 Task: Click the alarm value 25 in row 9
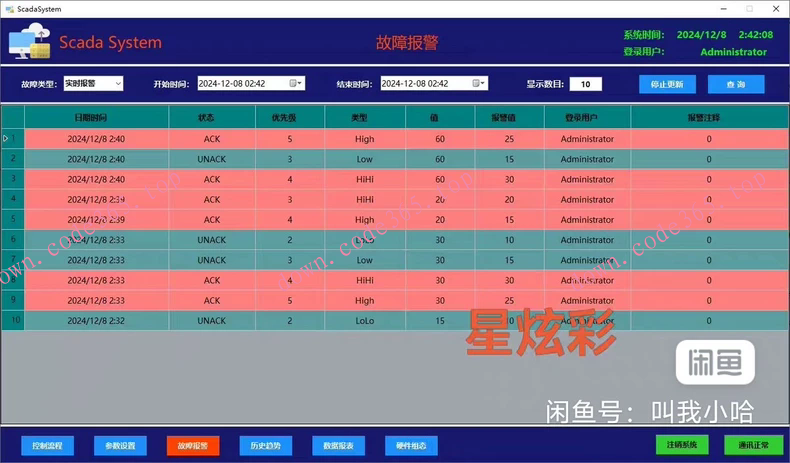(509, 300)
